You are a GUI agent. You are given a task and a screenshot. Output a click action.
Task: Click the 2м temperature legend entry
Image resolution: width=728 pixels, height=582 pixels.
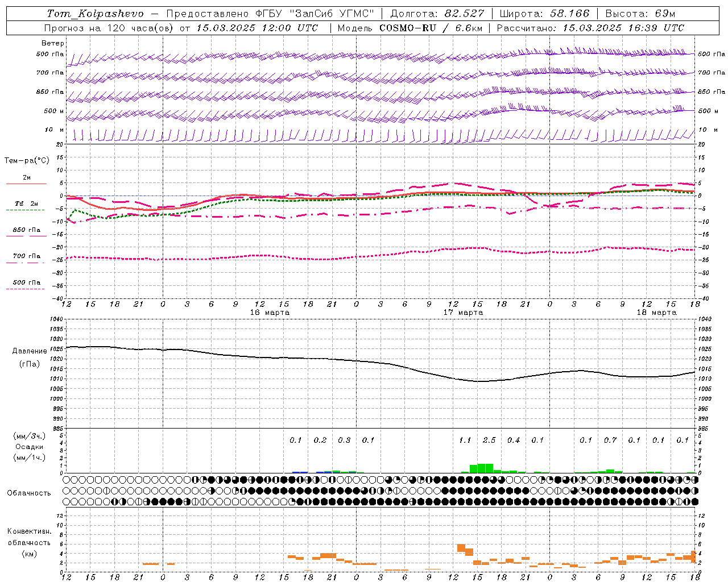tap(27, 178)
